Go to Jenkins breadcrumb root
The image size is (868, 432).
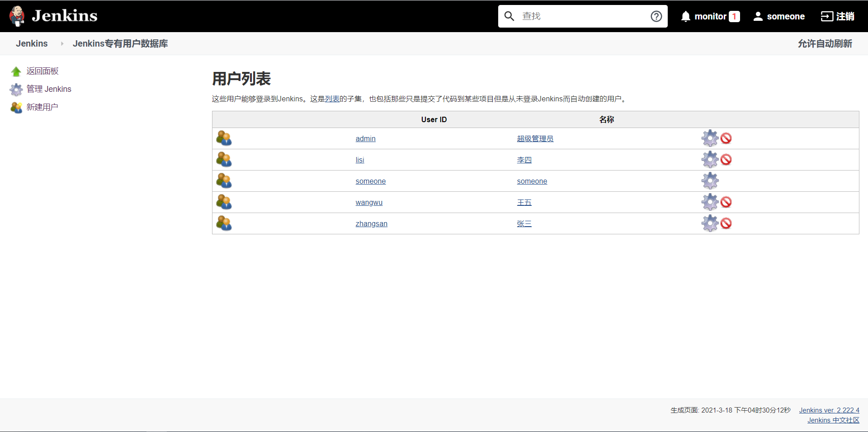[32, 43]
